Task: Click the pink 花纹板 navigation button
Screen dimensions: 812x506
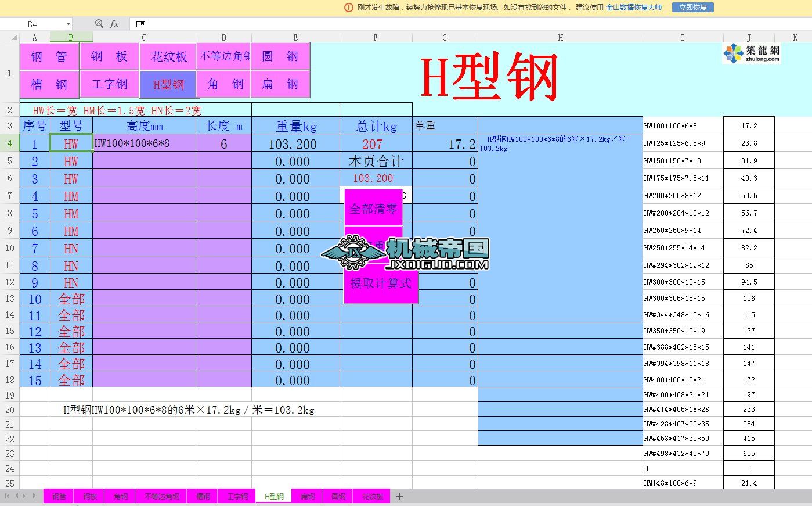Action: click(168, 56)
